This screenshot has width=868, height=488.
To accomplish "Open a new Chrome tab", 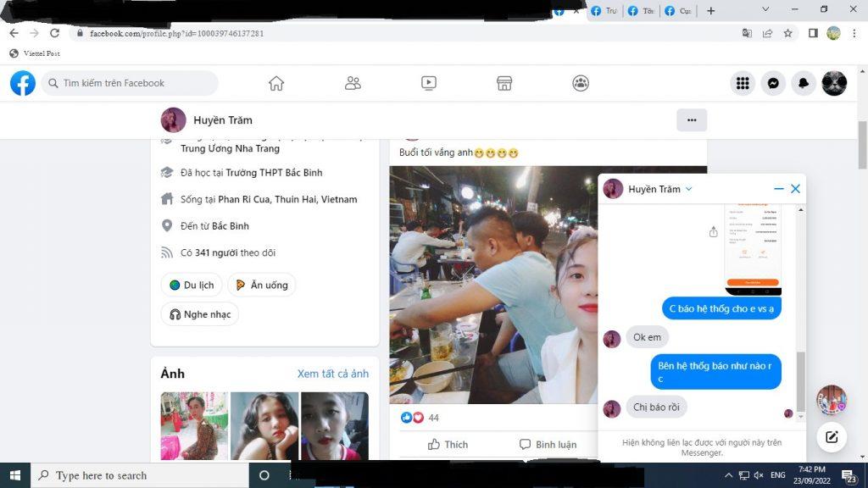I will click(710, 11).
